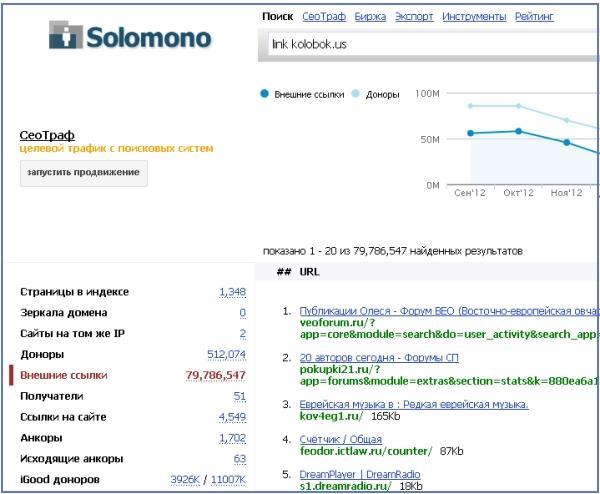This screenshot has width=600, height=494.
Task: Click the iGood доноров 3926K link
Action: pos(185,480)
